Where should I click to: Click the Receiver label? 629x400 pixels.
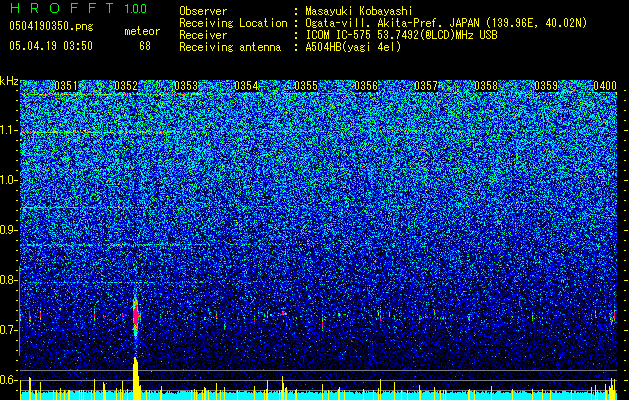click(203, 35)
